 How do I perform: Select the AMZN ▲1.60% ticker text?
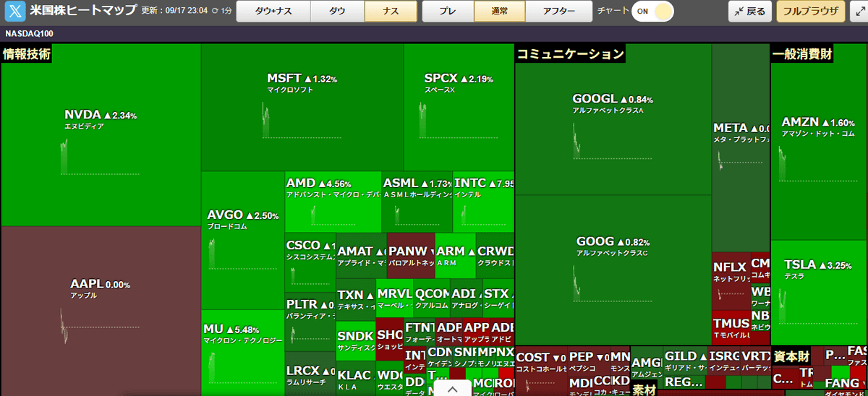(x=817, y=123)
